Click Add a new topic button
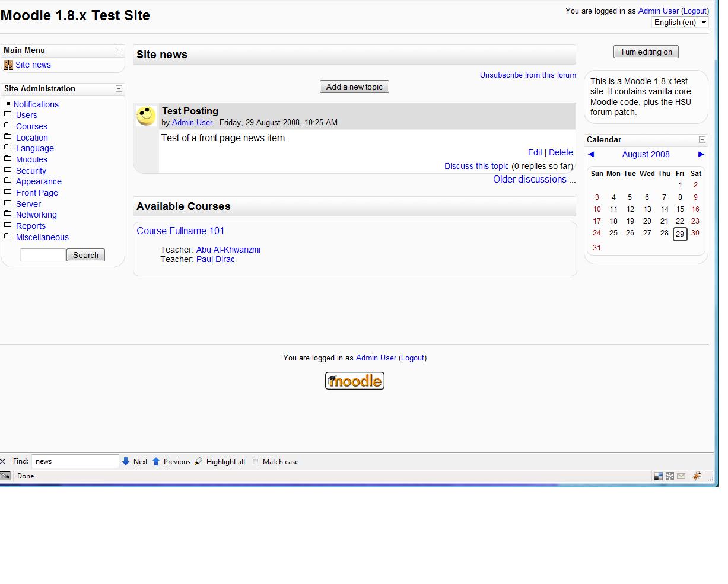The height and width of the screenshot is (584, 728). 354,87
